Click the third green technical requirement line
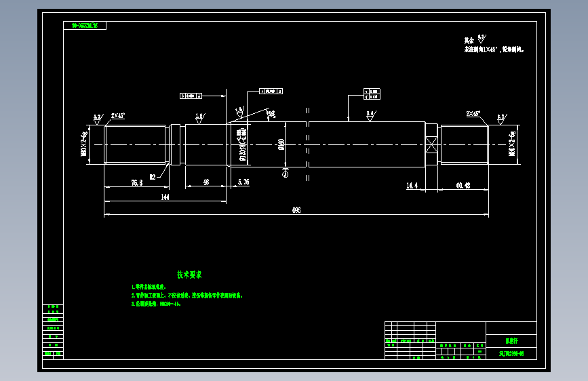Viewport: 588px width, 381px height. click(x=156, y=304)
